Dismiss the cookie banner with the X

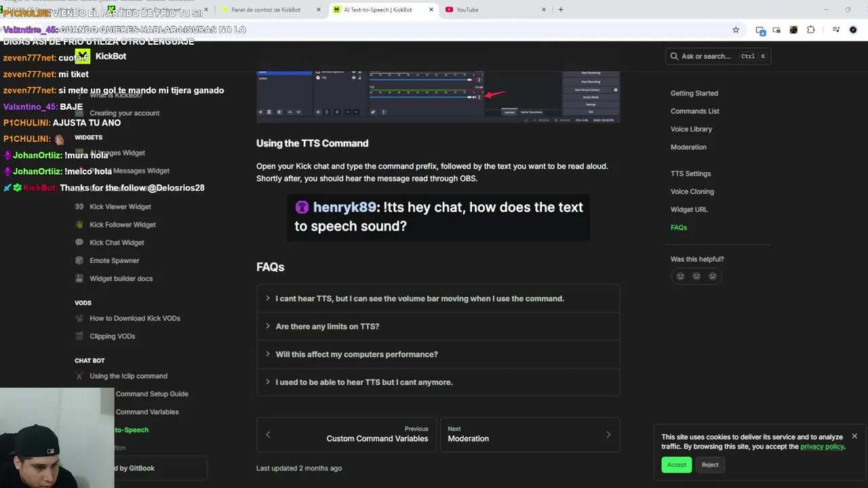pos(854,436)
